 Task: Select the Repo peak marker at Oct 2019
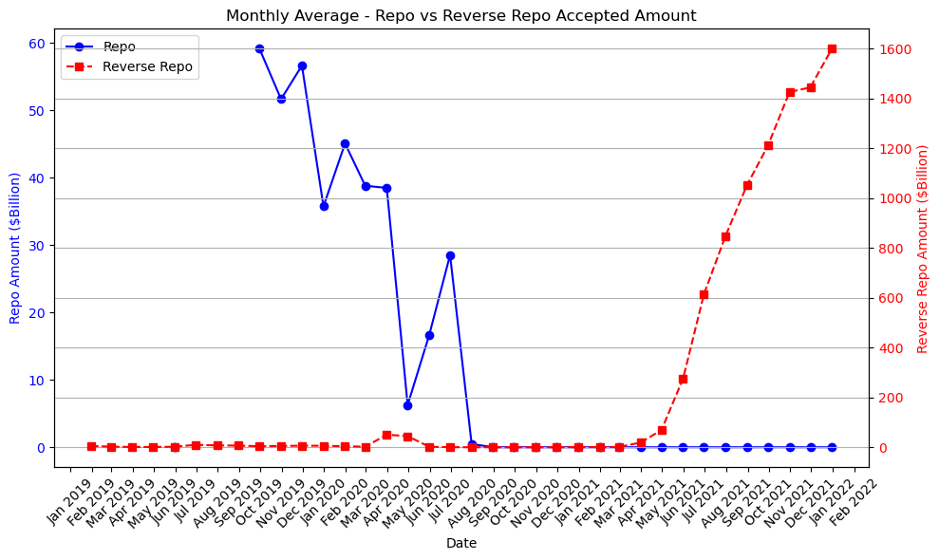click(258, 47)
